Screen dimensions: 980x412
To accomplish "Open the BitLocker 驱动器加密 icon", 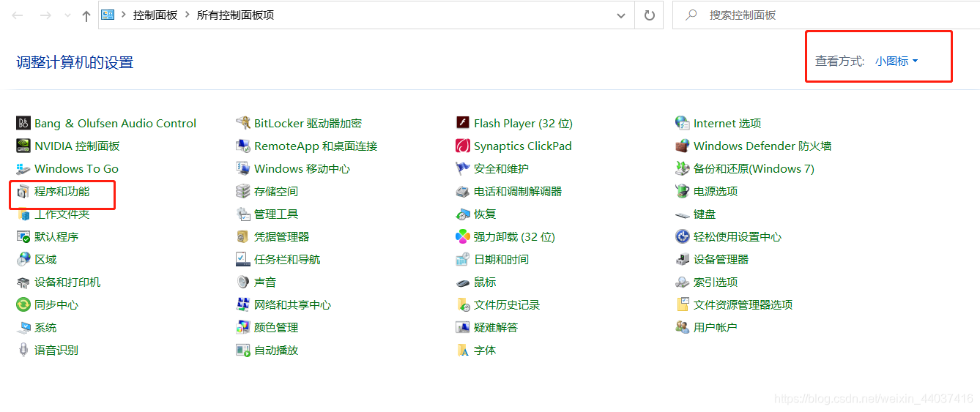I will [243, 123].
